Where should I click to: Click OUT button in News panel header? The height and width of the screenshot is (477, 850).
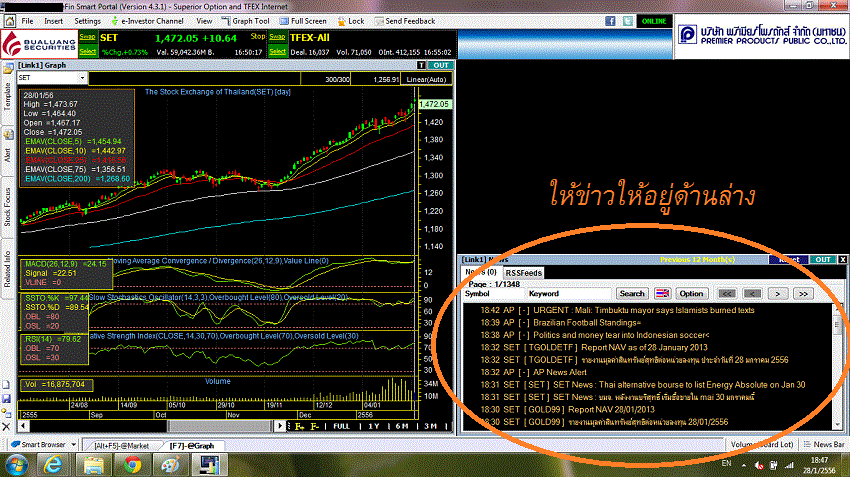(x=823, y=260)
